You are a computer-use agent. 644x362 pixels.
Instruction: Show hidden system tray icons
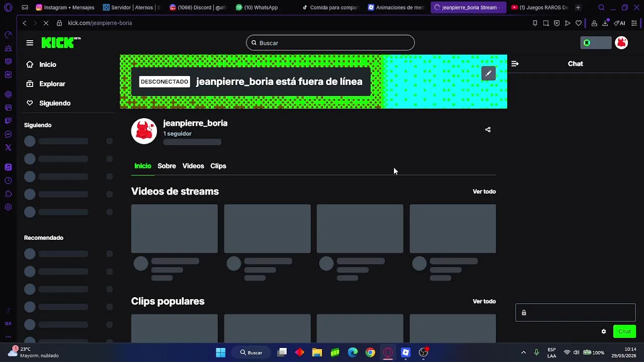point(523,352)
